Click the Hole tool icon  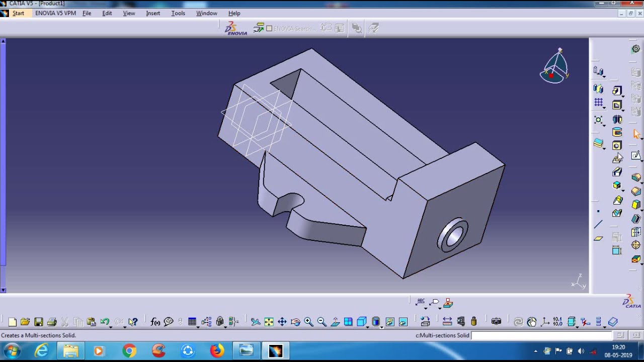tap(617, 146)
